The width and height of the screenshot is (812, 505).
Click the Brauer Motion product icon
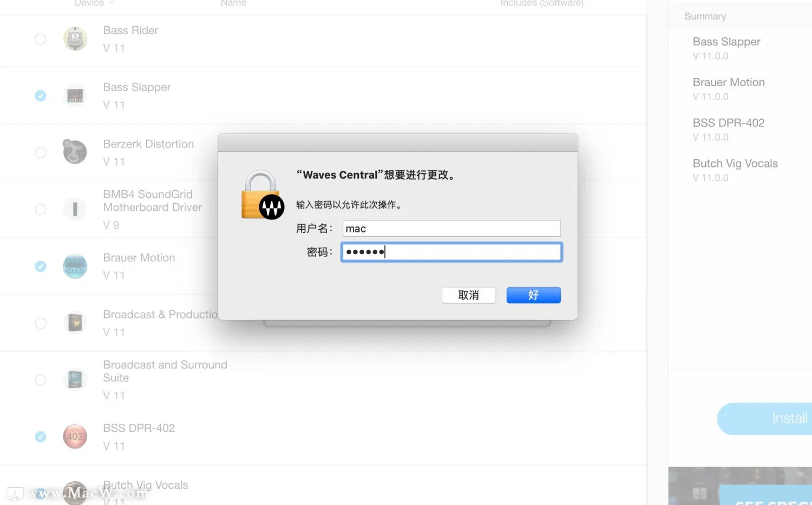tap(75, 266)
